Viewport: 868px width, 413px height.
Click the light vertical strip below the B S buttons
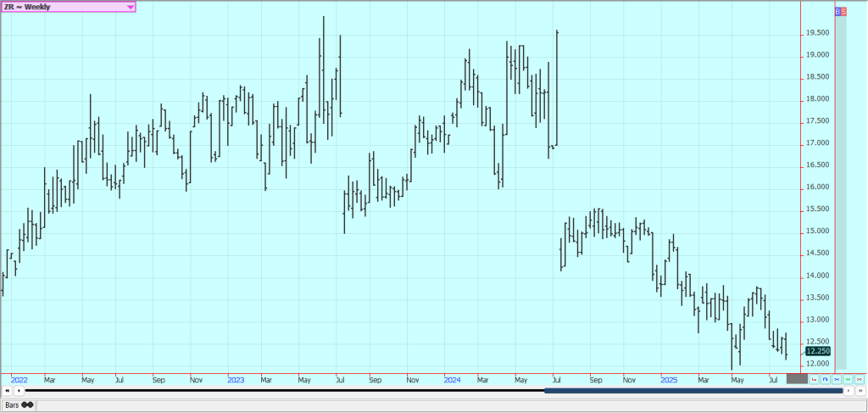[x=841, y=193]
